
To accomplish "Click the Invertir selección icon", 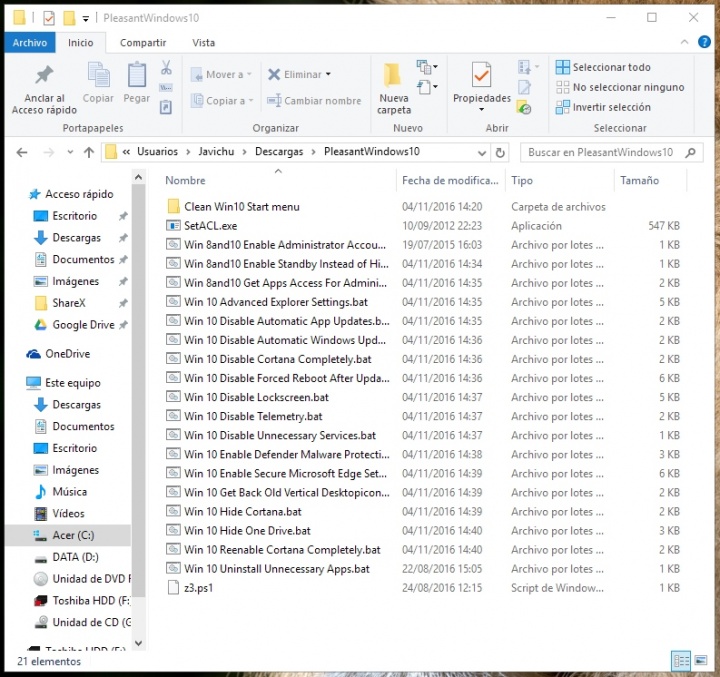I will click(562, 107).
